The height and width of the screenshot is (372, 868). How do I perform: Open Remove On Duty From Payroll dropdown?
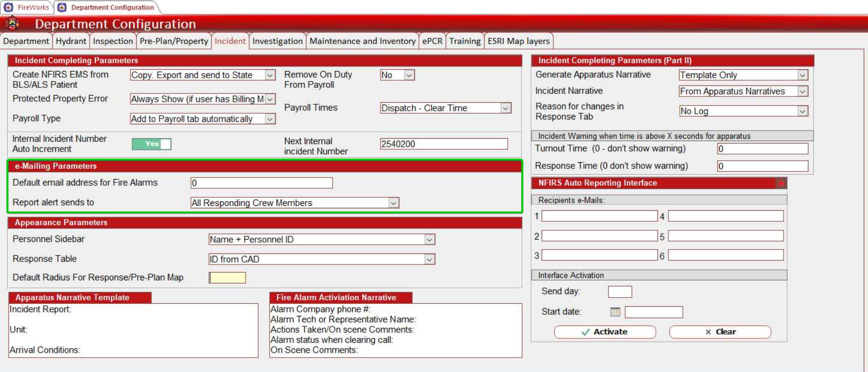click(x=409, y=75)
